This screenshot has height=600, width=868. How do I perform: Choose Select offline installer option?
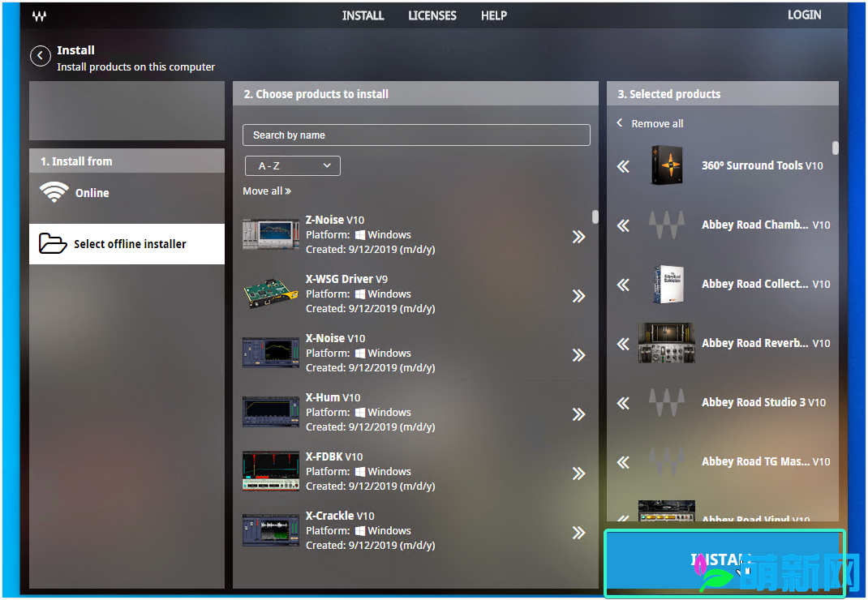coord(127,243)
